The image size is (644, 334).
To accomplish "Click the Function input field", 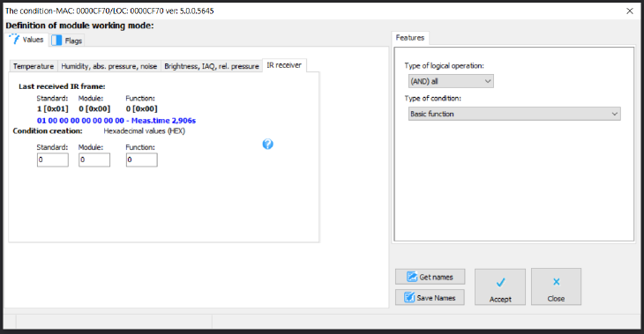I will [x=142, y=160].
